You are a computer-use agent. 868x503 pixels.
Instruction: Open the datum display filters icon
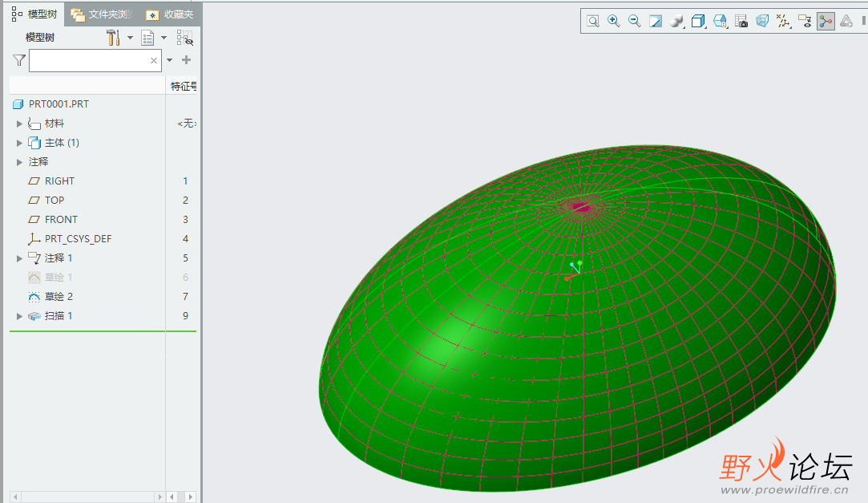coord(783,22)
